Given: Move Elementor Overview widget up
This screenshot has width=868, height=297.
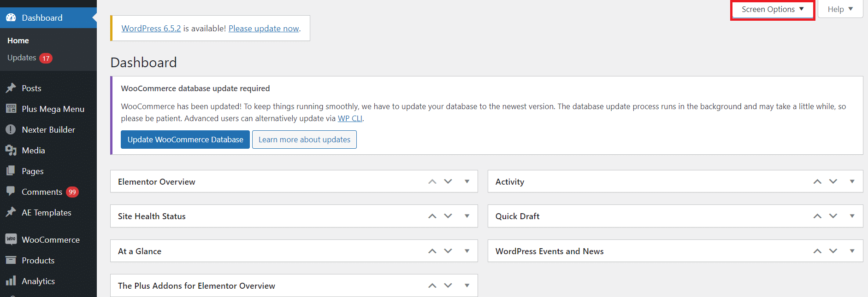Looking at the screenshot, I should coord(432,181).
